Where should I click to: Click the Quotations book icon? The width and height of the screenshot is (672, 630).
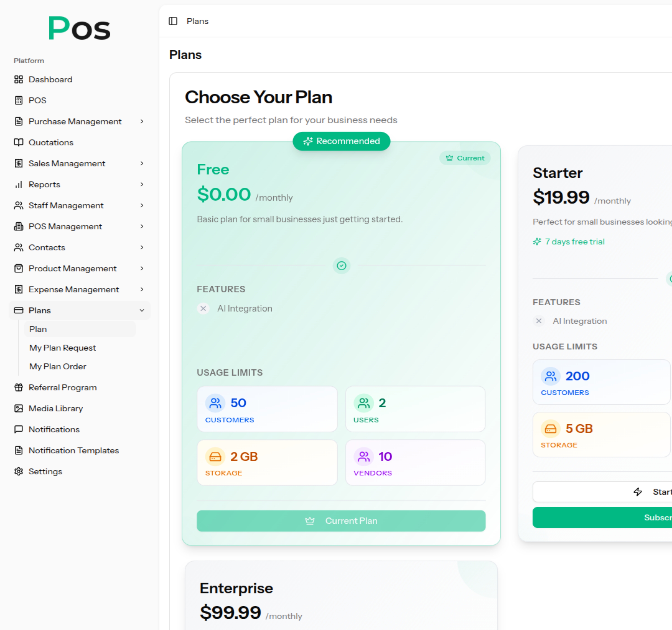coord(19,142)
